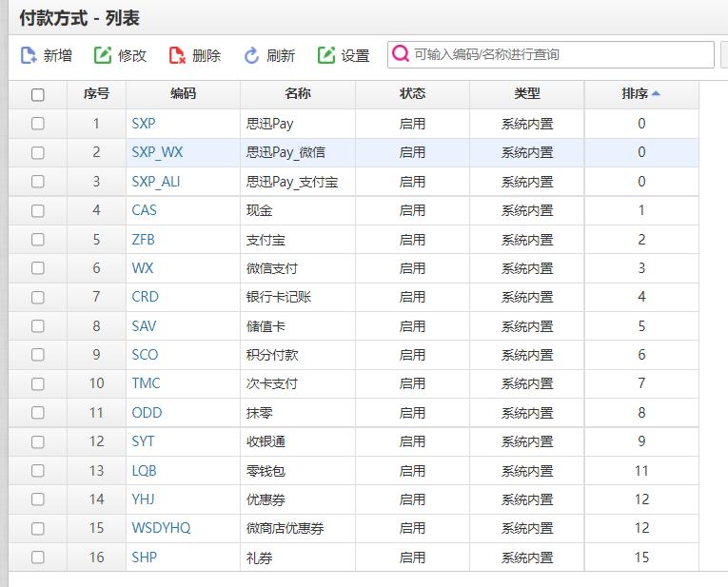Viewport: 728px width, 587px height.
Task: Open the SXP_WX code link
Action: click(x=157, y=152)
